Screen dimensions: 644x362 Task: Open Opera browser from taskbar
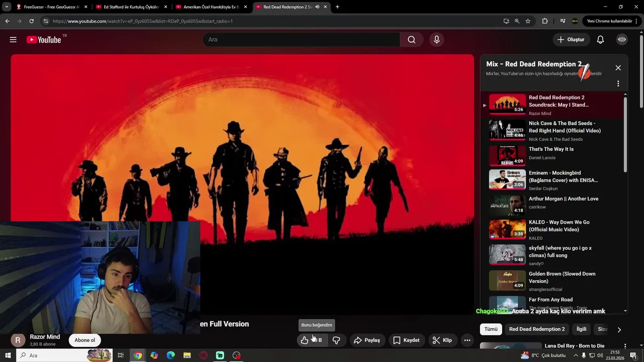204,355
